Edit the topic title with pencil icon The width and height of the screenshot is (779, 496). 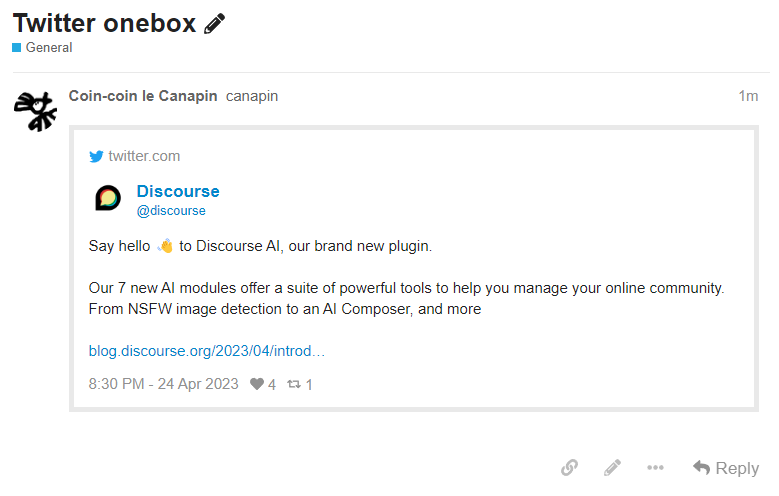[214, 24]
